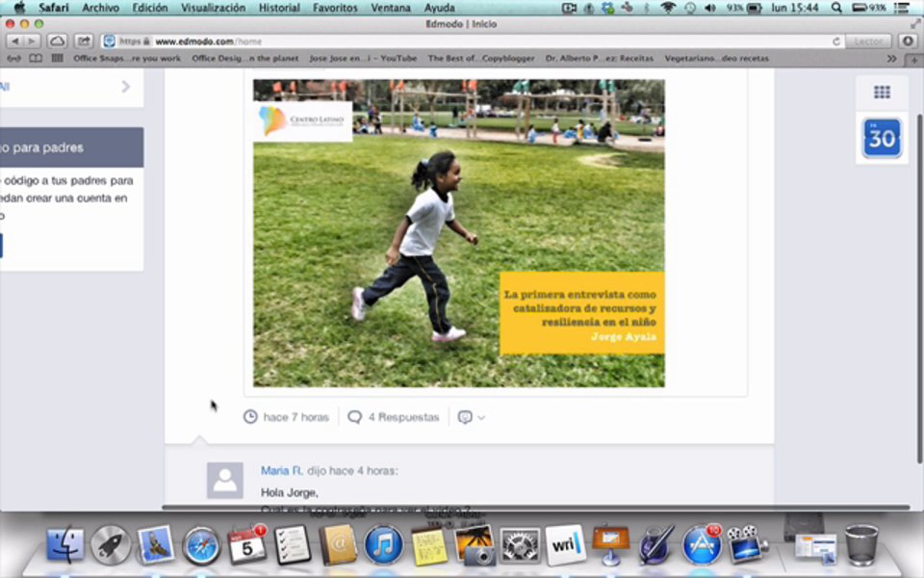
Task: Open the Reading List book icon
Action: 35,58
